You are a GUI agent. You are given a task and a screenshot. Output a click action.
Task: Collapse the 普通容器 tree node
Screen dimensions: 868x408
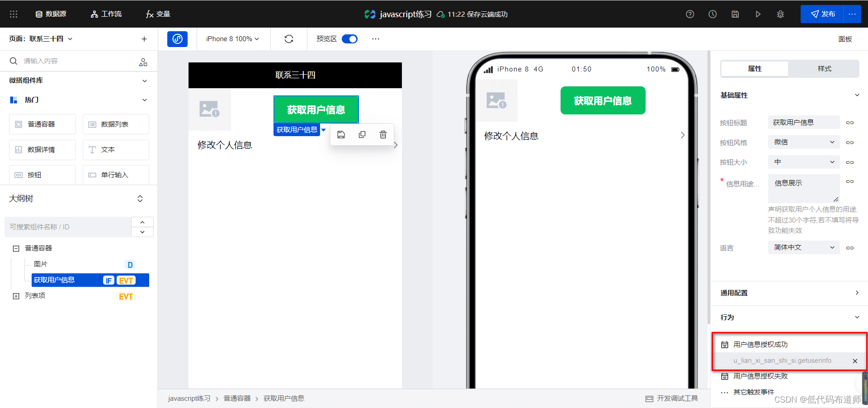click(x=16, y=248)
